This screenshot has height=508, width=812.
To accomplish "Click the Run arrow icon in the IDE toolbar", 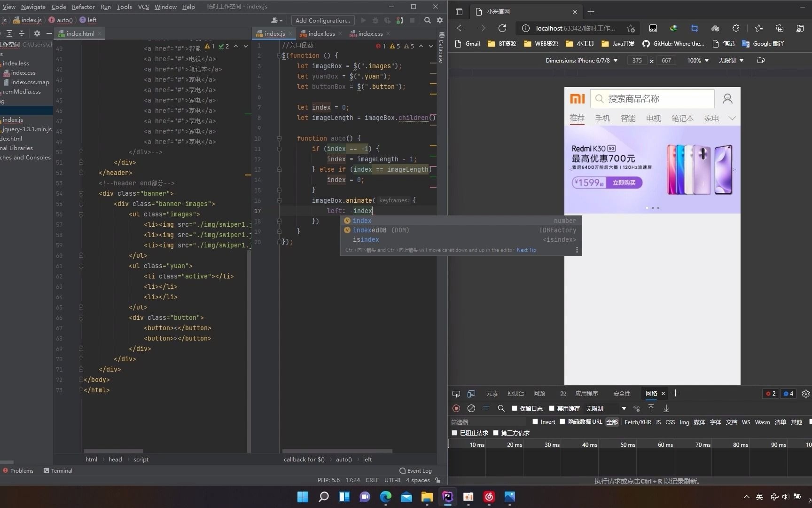I will click(363, 20).
